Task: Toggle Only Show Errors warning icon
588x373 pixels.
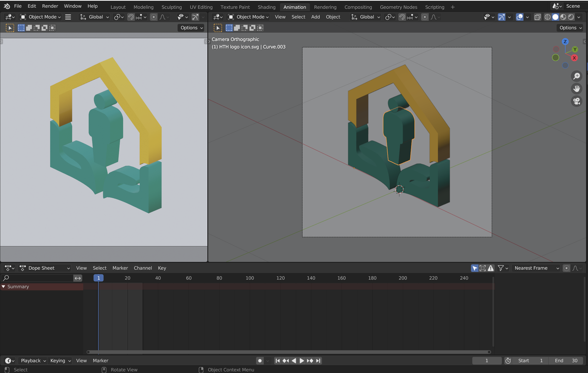Action: pyautogui.click(x=491, y=268)
